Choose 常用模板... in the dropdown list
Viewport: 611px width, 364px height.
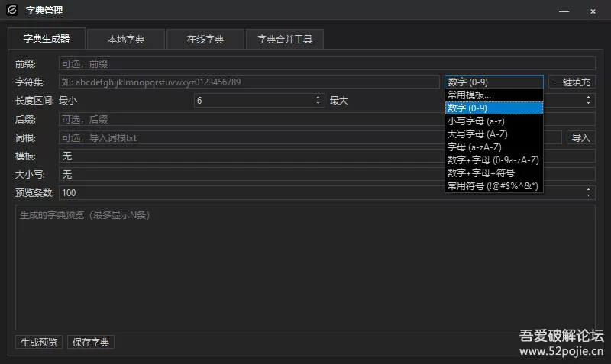pos(494,95)
